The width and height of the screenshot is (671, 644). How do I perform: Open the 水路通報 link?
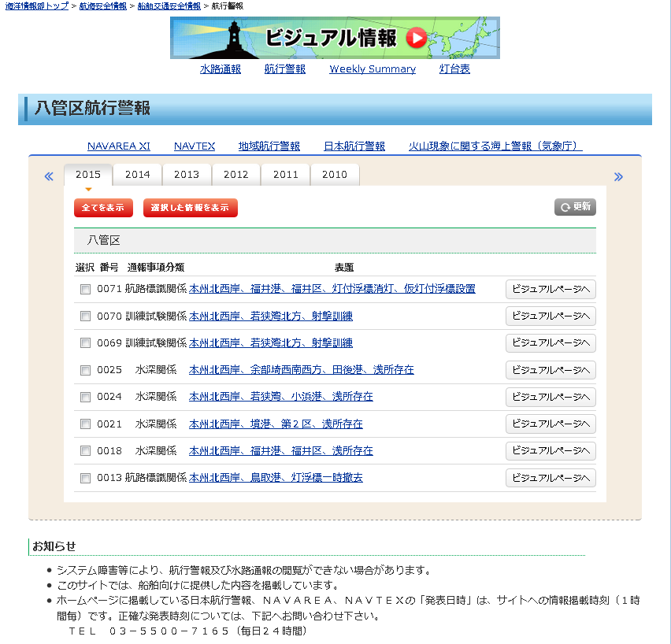coord(221,69)
